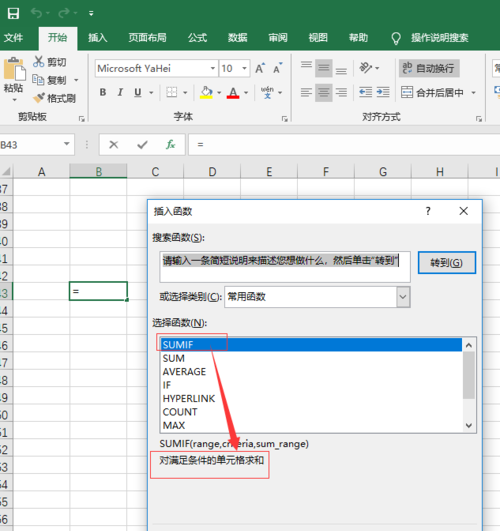
Task: Switch to the Insert (插入) tab
Action: [98, 38]
